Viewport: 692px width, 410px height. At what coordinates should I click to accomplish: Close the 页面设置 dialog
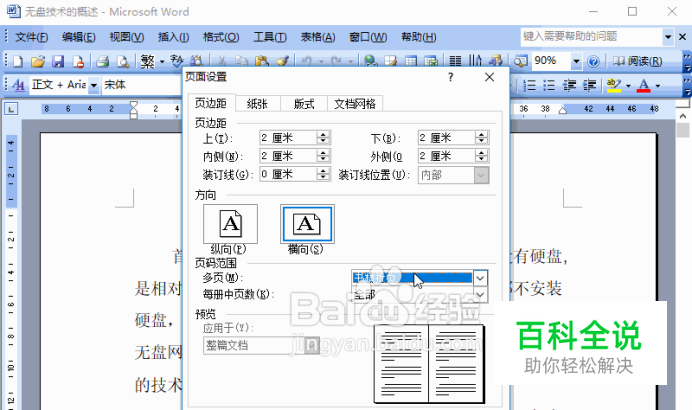(x=489, y=77)
